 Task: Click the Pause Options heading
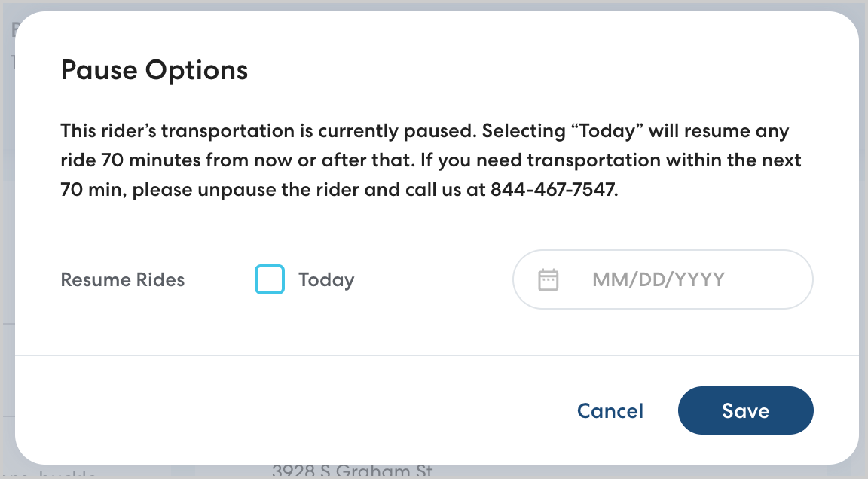tap(154, 70)
